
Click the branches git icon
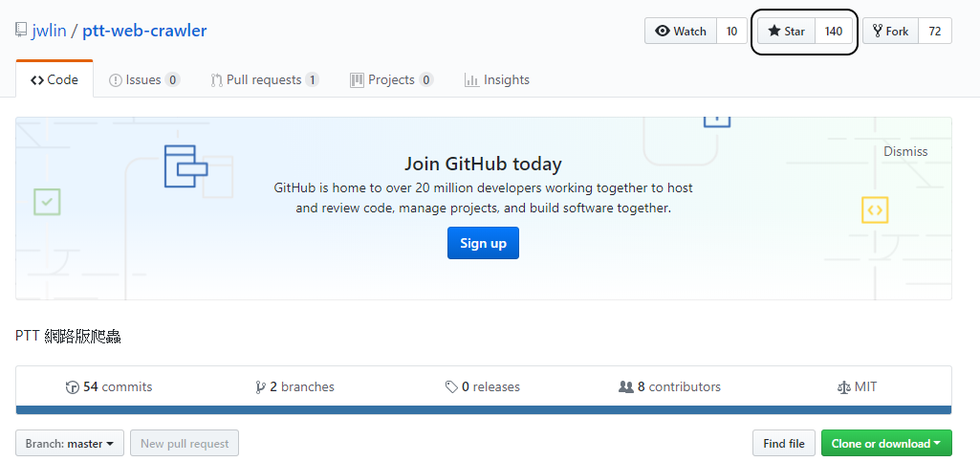tap(260, 387)
